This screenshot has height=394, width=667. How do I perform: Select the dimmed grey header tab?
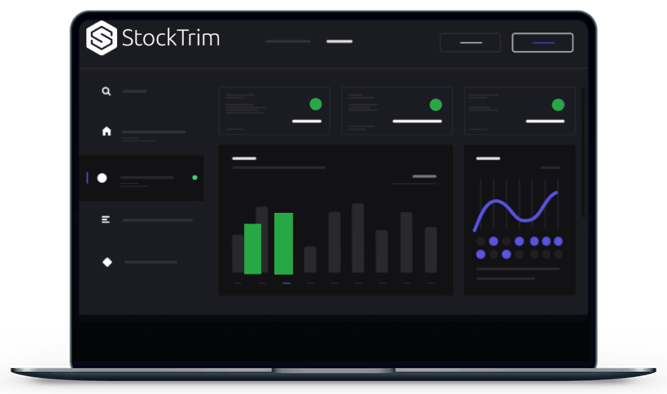coord(288,41)
